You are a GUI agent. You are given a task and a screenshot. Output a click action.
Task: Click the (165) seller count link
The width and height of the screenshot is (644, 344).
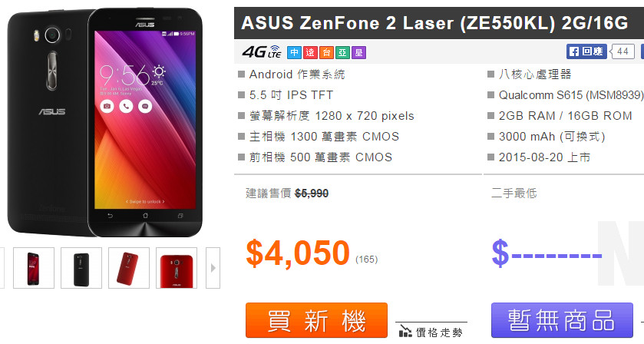(366, 260)
